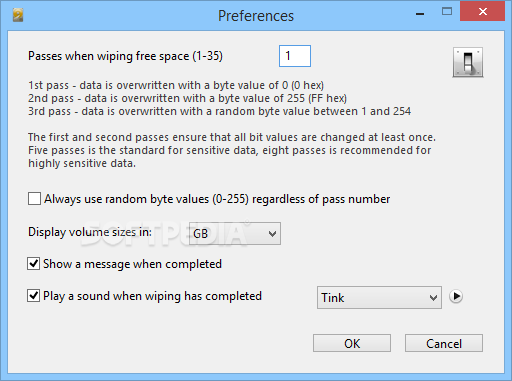Viewport: 512px width, 381px height.
Task: Click the Preferences title bar text
Action: (256, 16)
